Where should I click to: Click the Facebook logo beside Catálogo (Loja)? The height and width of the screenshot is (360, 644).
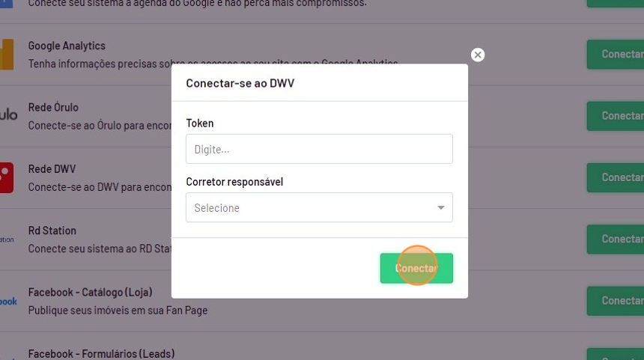pyautogui.click(x=8, y=301)
